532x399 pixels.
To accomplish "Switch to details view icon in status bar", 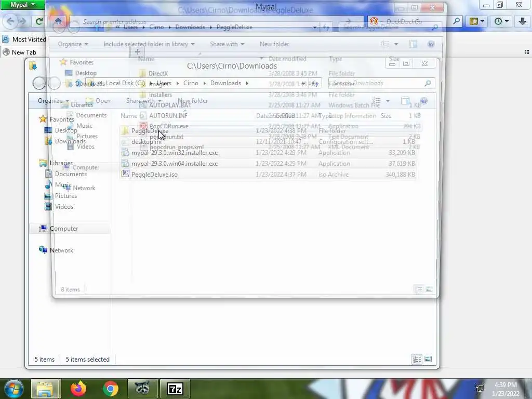I will pyautogui.click(x=417, y=359).
